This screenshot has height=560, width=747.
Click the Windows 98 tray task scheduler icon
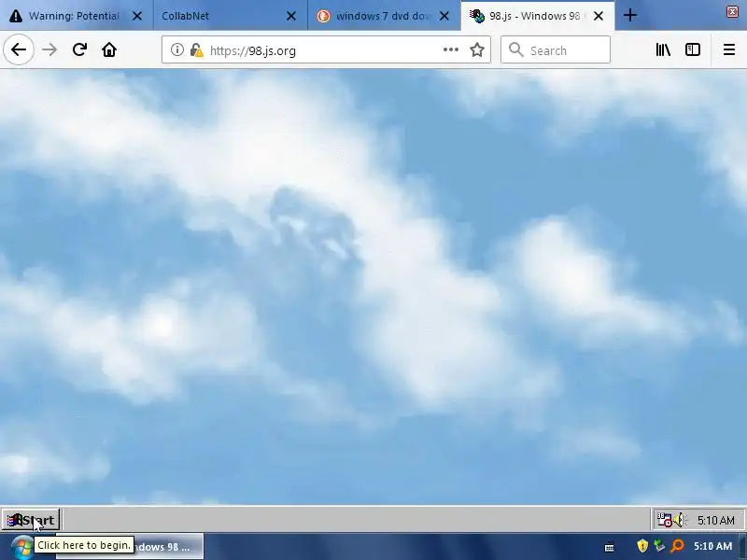[665, 520]
